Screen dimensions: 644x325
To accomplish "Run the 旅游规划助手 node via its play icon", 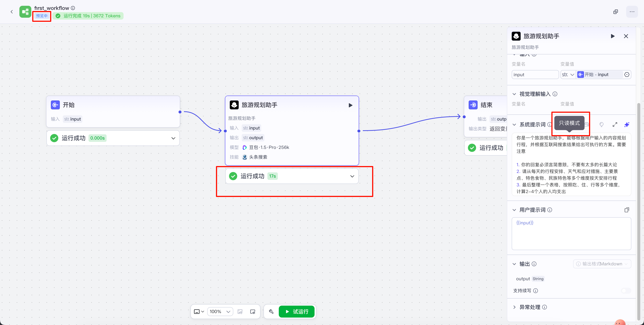I will coord(351,105).
